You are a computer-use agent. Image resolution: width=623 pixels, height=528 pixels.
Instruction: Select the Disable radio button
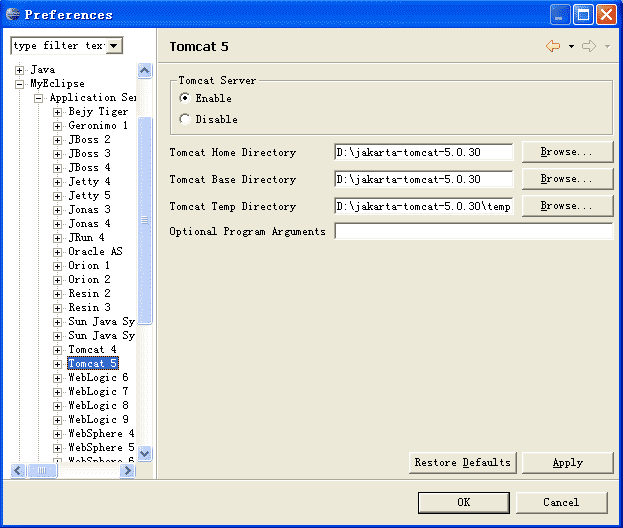coord(185,119)
